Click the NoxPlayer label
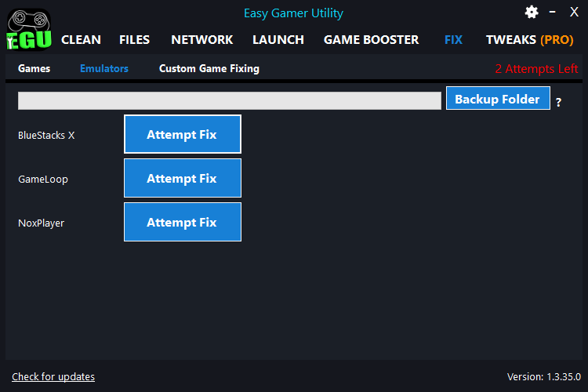This screenshot has width=588, height=392. 42,223
